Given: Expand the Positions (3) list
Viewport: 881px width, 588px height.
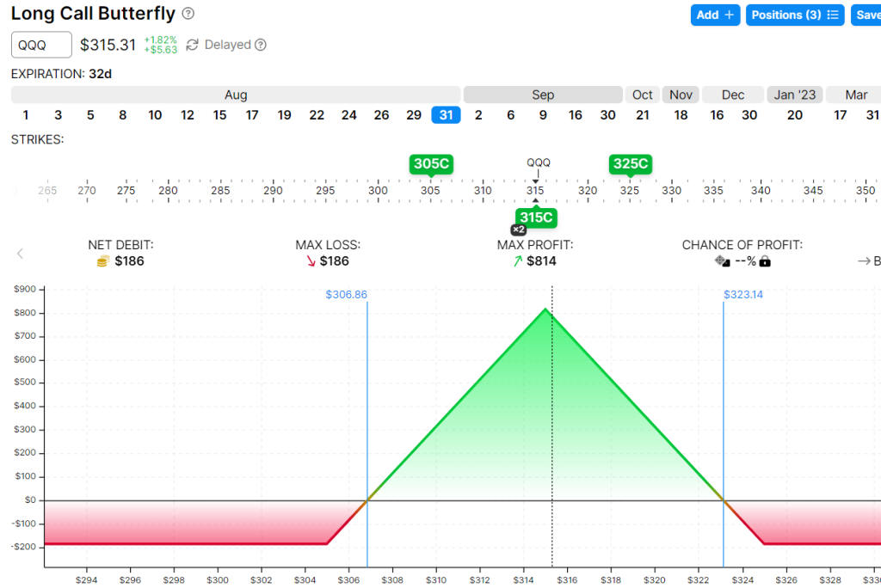Looking at the screenshot, I should tap(794, 15).
